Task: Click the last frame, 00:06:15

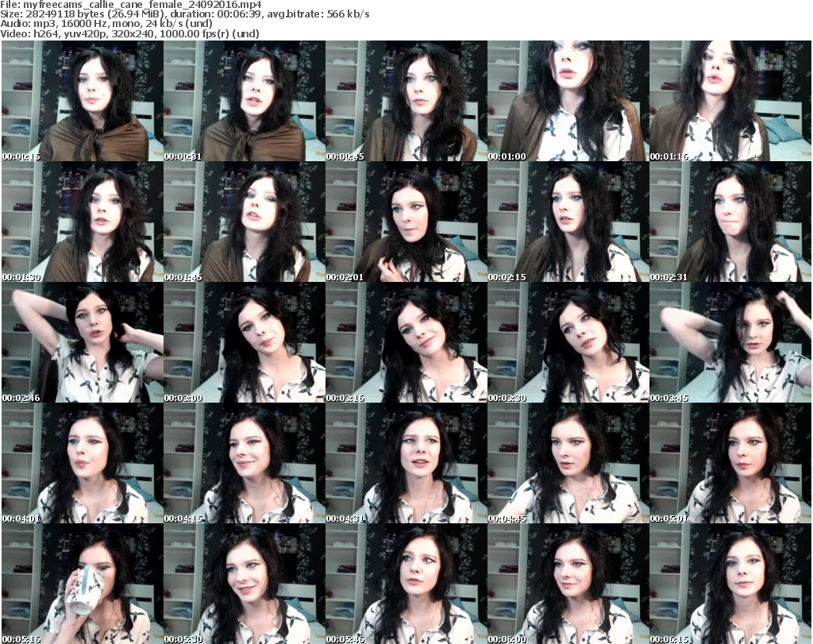Action: pyautogui.click(x=730, y=584)
